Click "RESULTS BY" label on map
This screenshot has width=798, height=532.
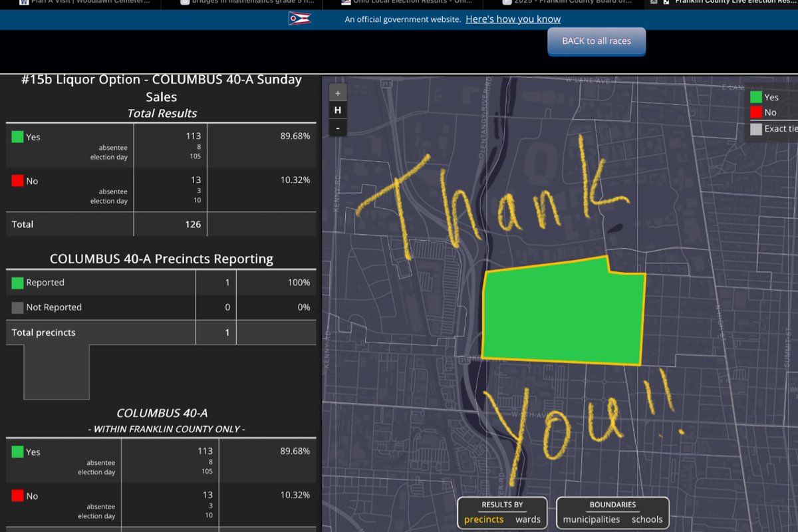pos(502,505)
